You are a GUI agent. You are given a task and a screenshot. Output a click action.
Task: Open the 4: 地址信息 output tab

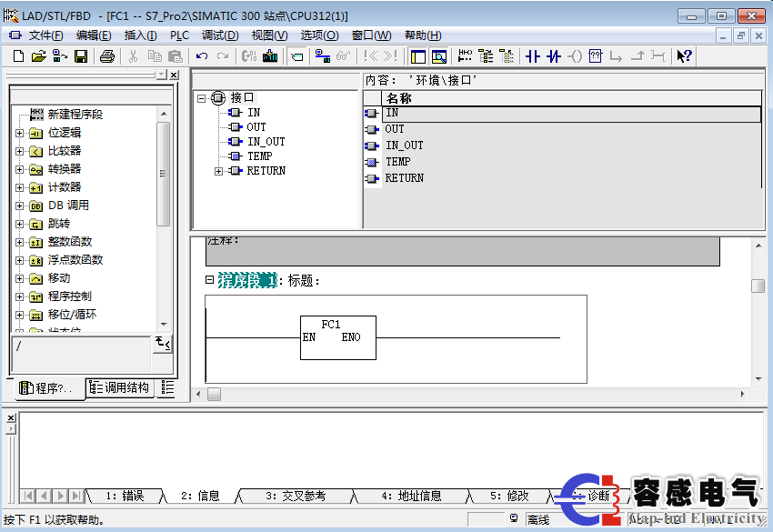[411, 496]
